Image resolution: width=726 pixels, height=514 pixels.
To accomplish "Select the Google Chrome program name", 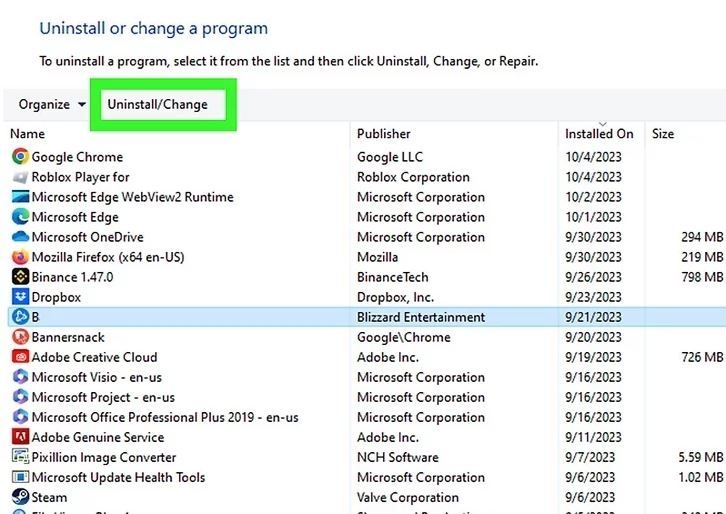I will point(77,157).
